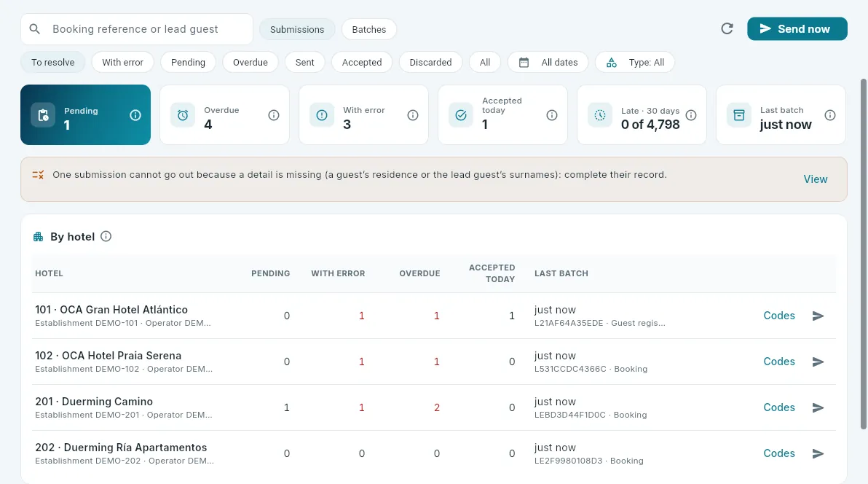The image size is (868, 484).
Task: Click the info icon on Pending card
Action: point(135,115)
